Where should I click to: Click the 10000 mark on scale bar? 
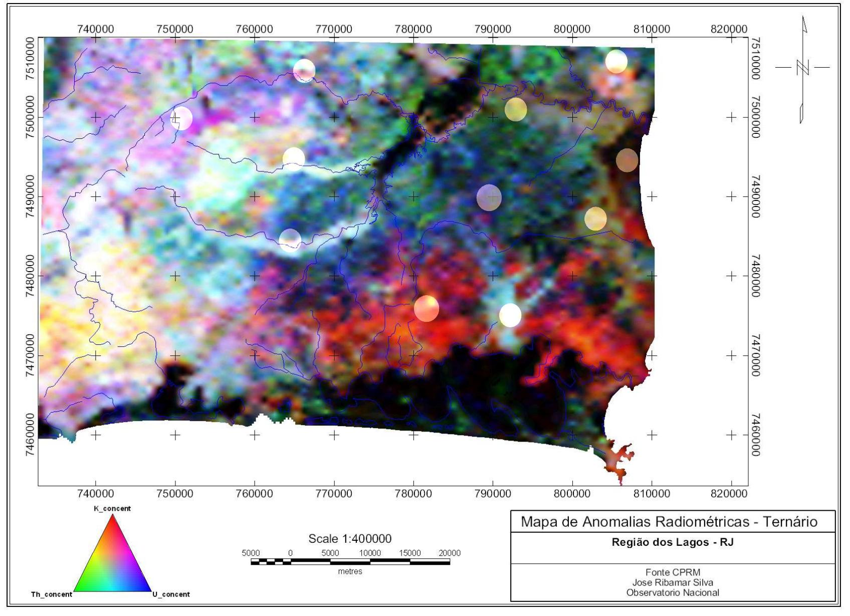point(370,553)
